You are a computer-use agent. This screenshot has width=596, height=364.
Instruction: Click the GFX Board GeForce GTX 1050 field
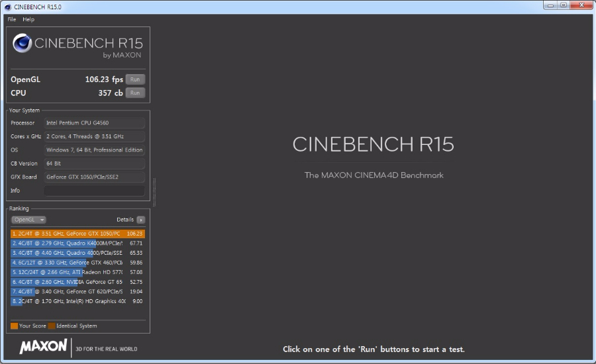click(x=94, y=177)
